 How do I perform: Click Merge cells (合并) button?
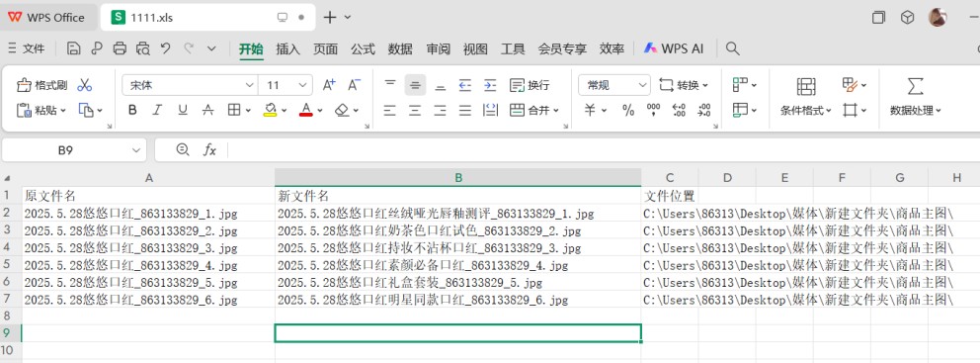tap(533, 110)
